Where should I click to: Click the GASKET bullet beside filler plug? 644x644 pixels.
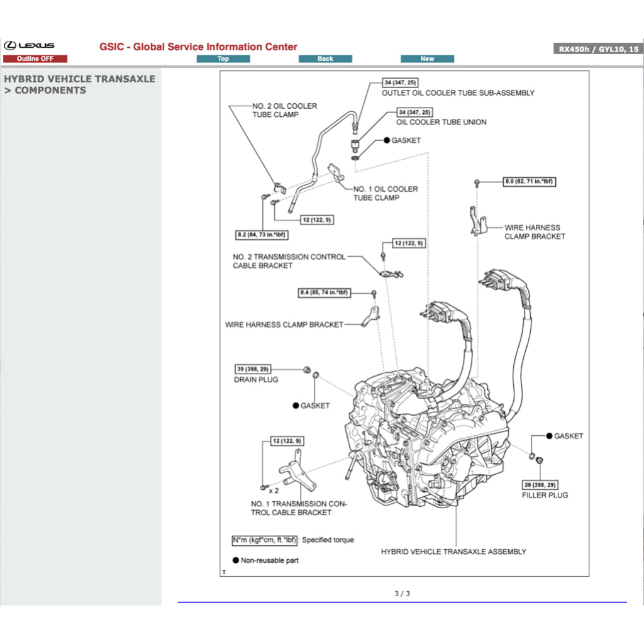pyautogui.click(x=549, y=436)
